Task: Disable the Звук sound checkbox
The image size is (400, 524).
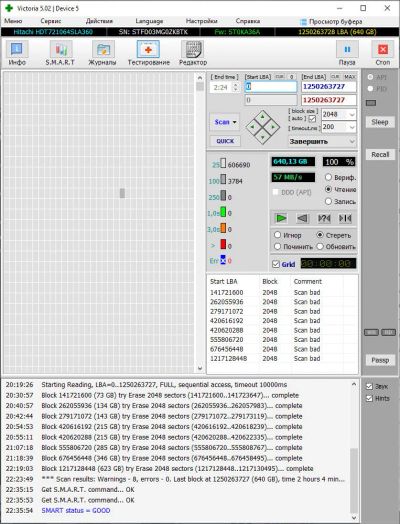Action: pos(369,386)
